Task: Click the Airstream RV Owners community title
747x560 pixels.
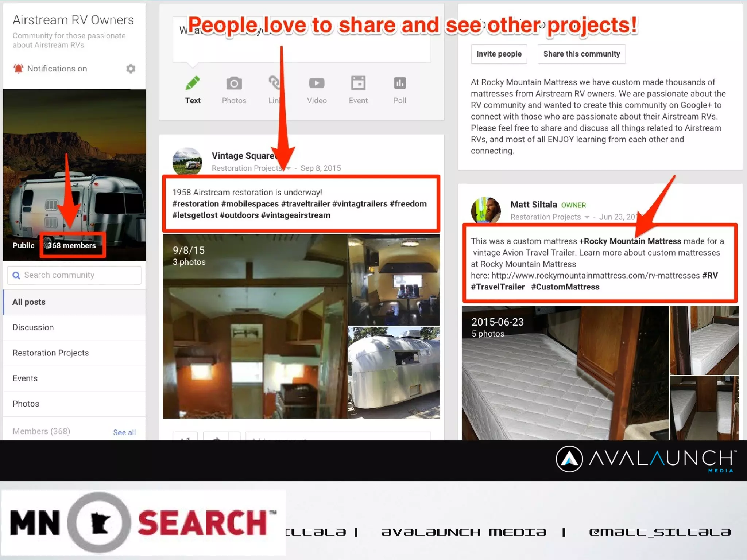Action: pos(73,20)
